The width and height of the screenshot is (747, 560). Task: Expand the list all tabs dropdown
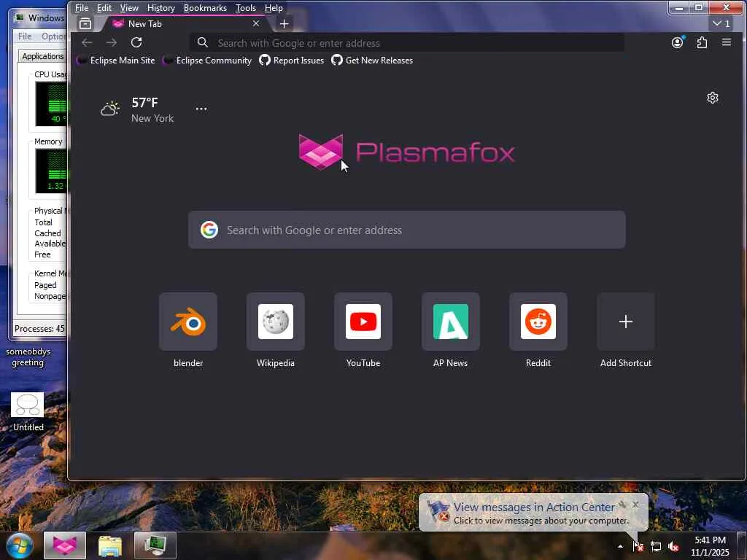click(x=721, y=23)
